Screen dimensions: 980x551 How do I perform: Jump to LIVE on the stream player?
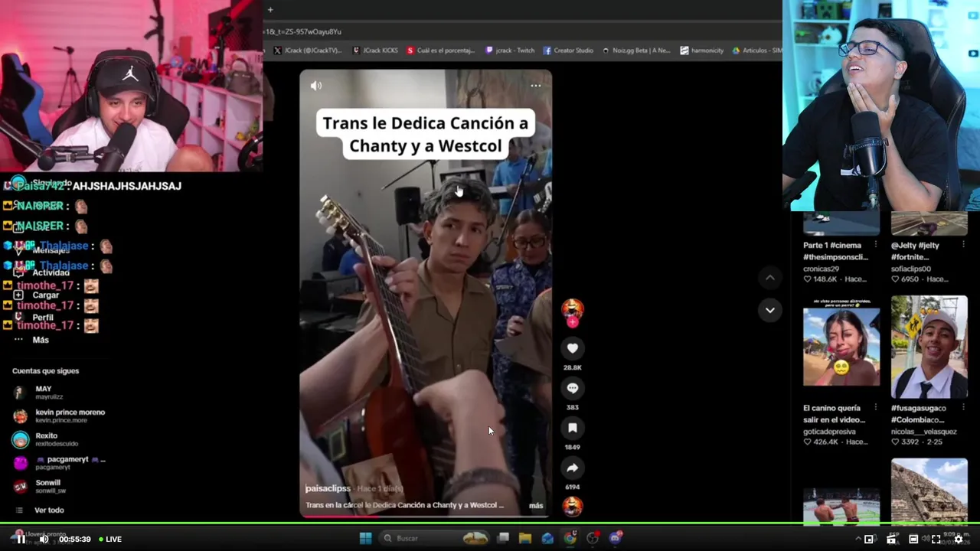tap(109, 539)
